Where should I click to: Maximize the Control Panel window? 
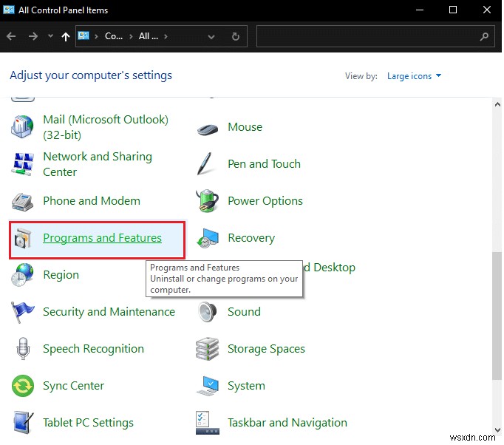coord(453,10)
